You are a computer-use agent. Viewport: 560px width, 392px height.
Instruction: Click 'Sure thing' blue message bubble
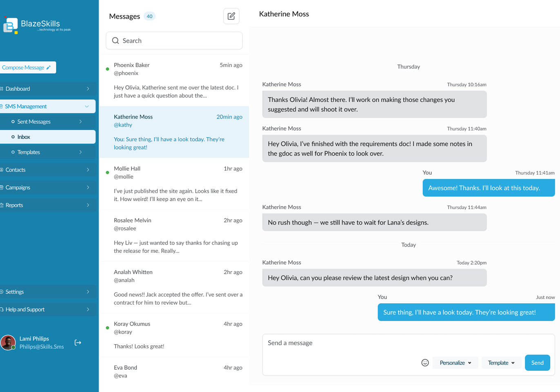466,312
